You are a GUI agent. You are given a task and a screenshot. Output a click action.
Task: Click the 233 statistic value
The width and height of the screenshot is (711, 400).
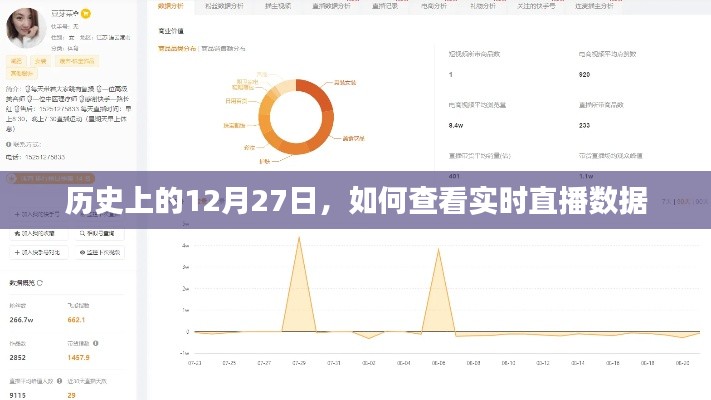pos(584,125)
